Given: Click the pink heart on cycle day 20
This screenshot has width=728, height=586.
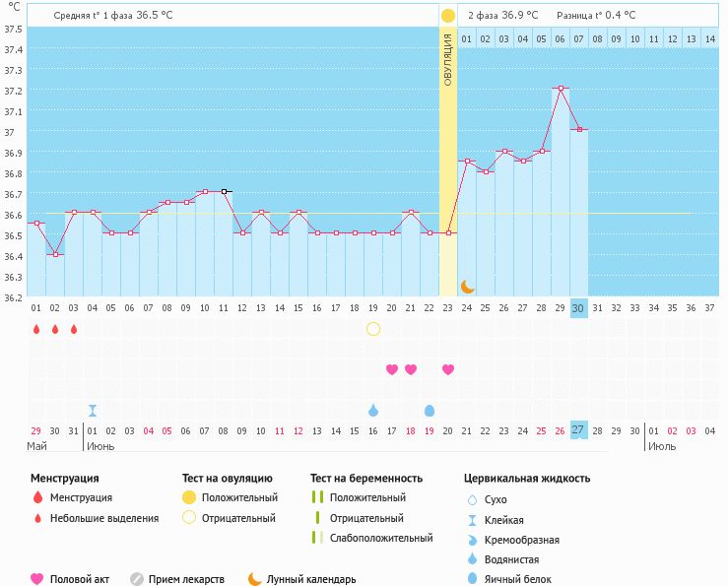Looking at the screenshot, I should pos(392,369).
